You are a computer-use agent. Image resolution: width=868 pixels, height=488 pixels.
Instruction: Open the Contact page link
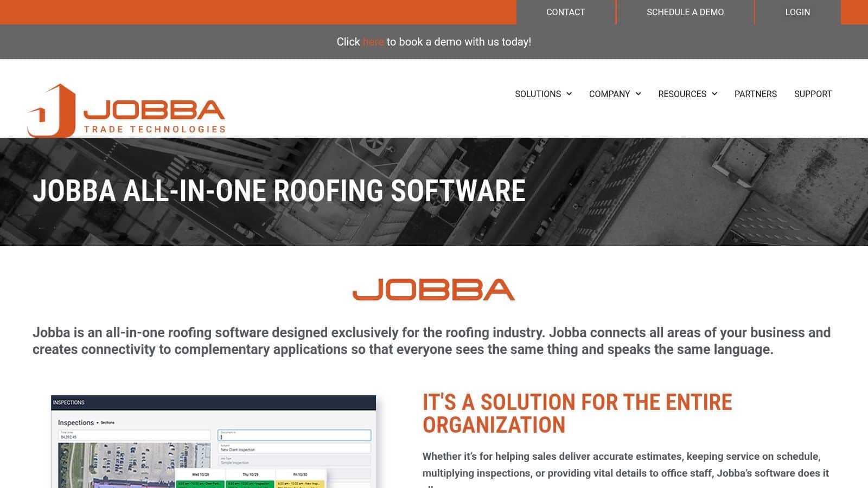[565, 12]
